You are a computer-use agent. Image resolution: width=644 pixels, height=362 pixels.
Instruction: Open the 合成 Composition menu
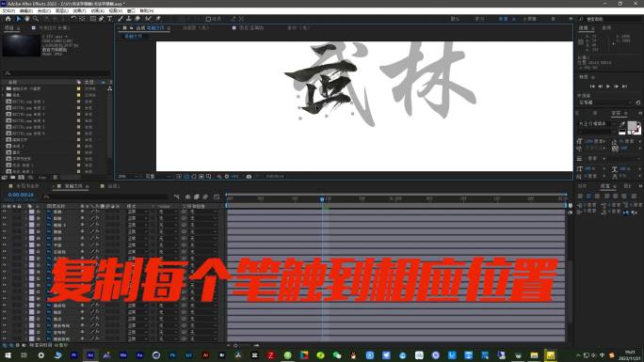44,10
